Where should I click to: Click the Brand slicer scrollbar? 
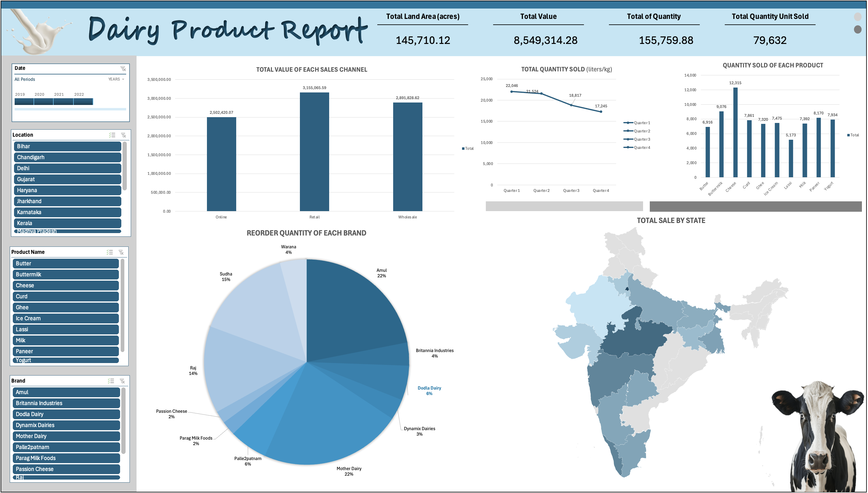point(123,421)
